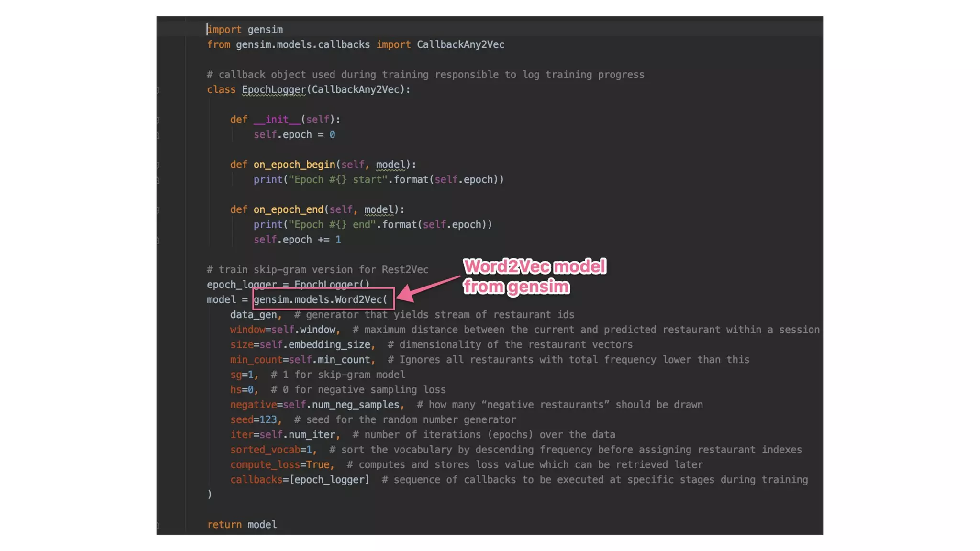Click the train skip-gram version comment
The height and width of the screenshot is (551, 980).
tap(318, 270)
